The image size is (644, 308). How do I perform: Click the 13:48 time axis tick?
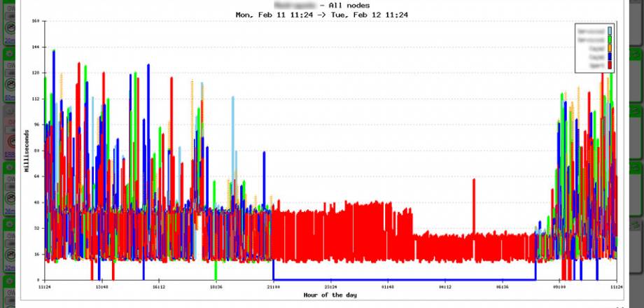point(101,287)
